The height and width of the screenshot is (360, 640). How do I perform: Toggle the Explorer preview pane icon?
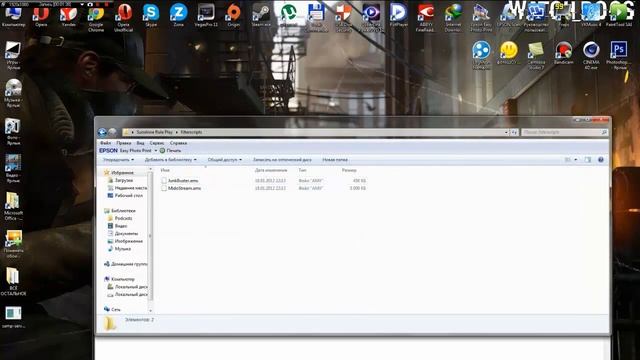(587, 160)
